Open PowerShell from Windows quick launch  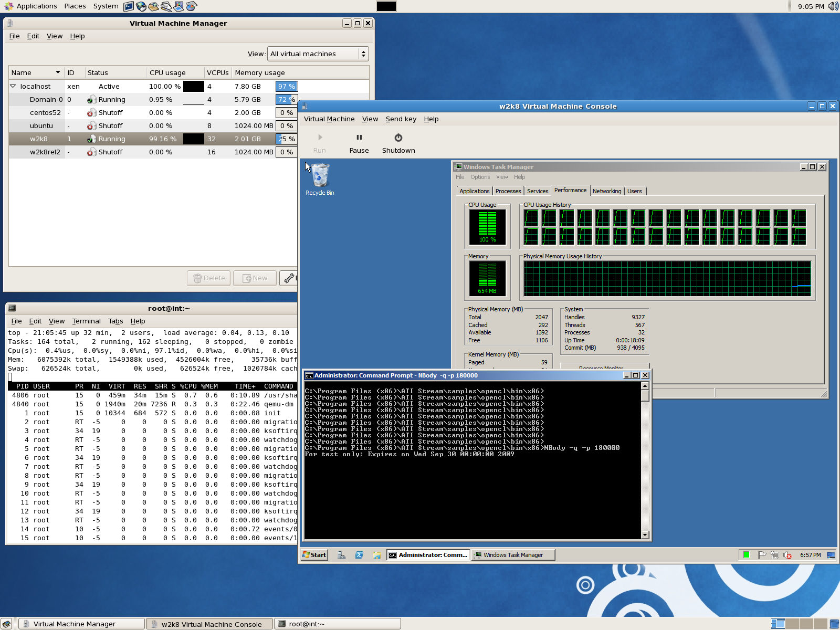coord(359,555)
